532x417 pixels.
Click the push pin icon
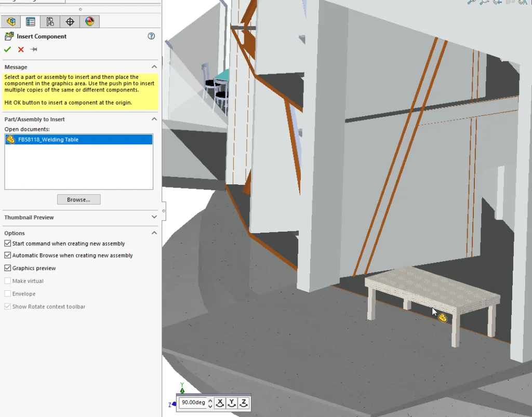tap(34, 49)
